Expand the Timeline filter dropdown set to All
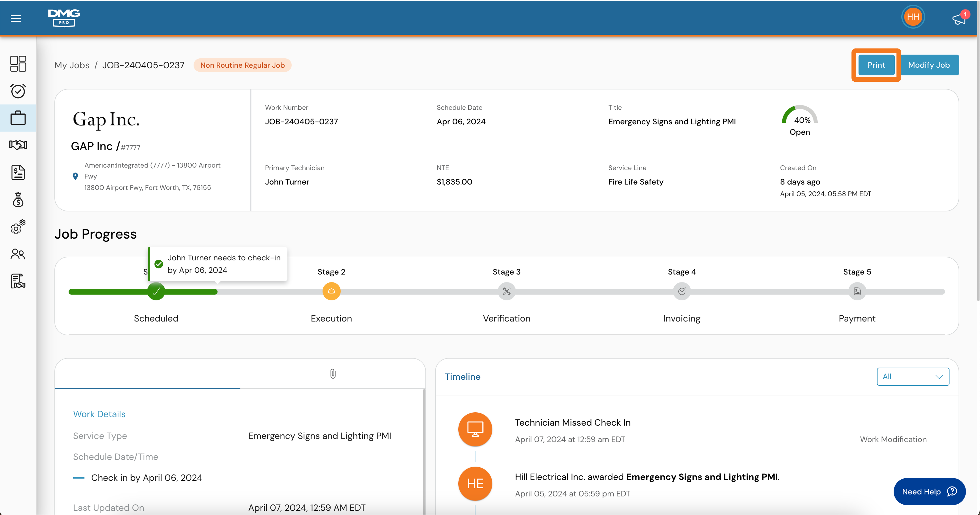This screenshot has height=515, width=980. 913,377
